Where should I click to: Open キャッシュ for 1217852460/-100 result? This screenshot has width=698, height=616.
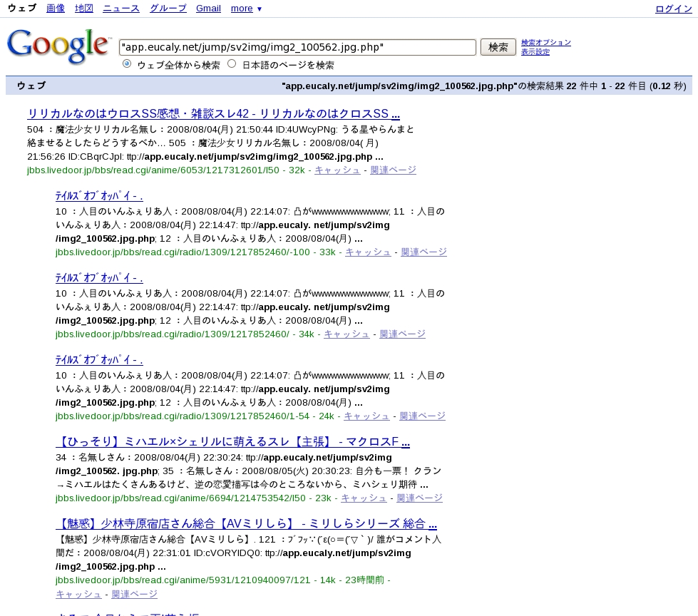point(368,252)
